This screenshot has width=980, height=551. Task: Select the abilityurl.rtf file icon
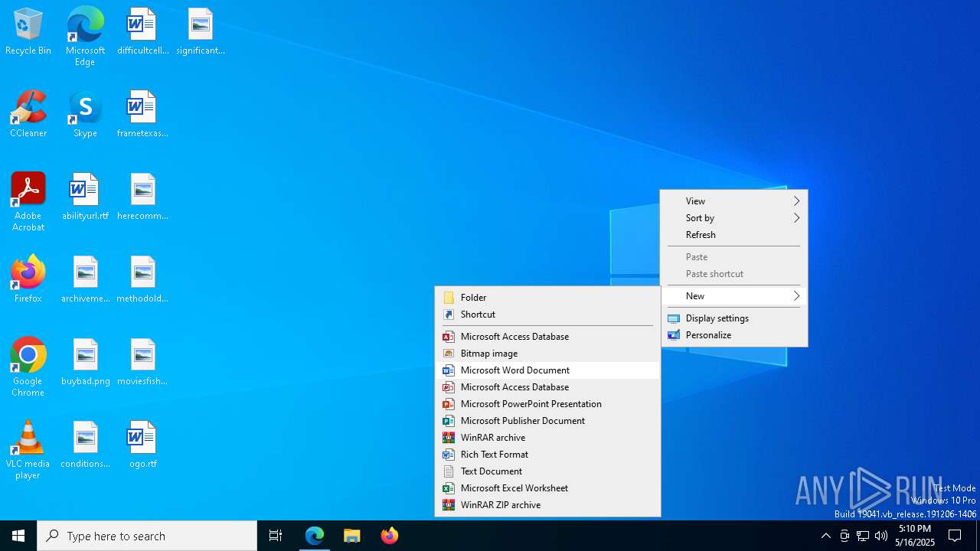85,197
